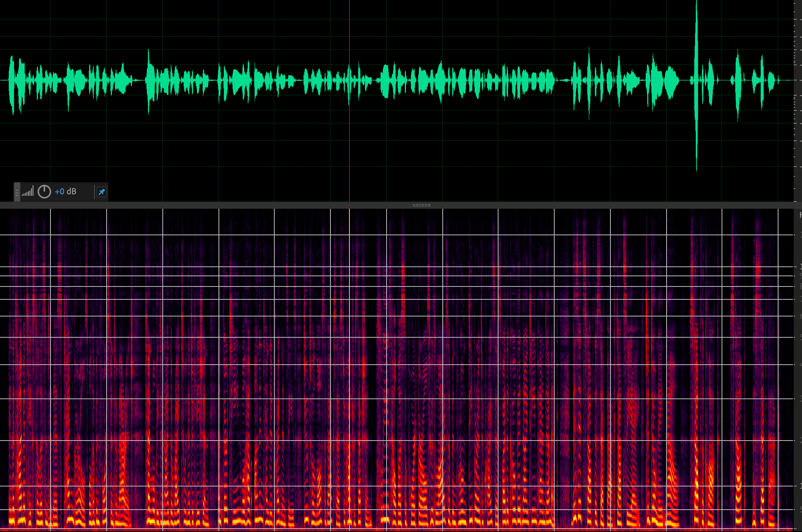Click the vertical separator line inside the HUD
This screenshot has width=802, height=532.
pyautogui.click(x=94, y=192)
